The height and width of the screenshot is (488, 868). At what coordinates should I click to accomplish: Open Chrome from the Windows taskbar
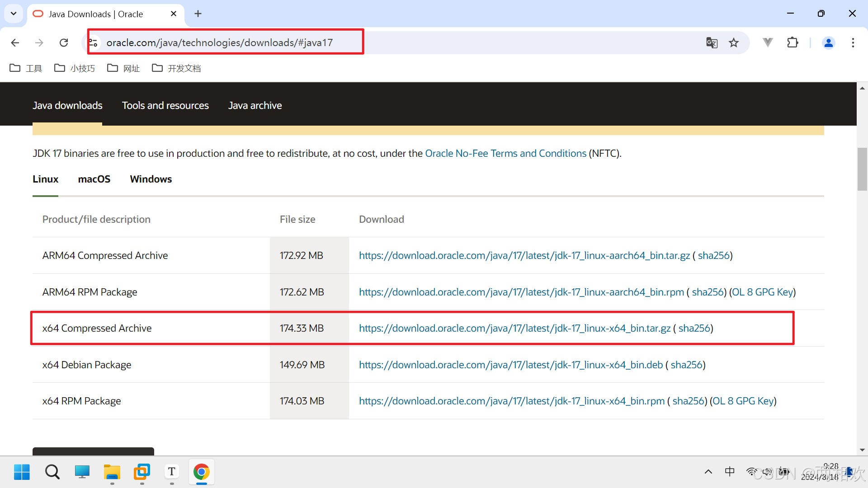[x=201, y=472]
